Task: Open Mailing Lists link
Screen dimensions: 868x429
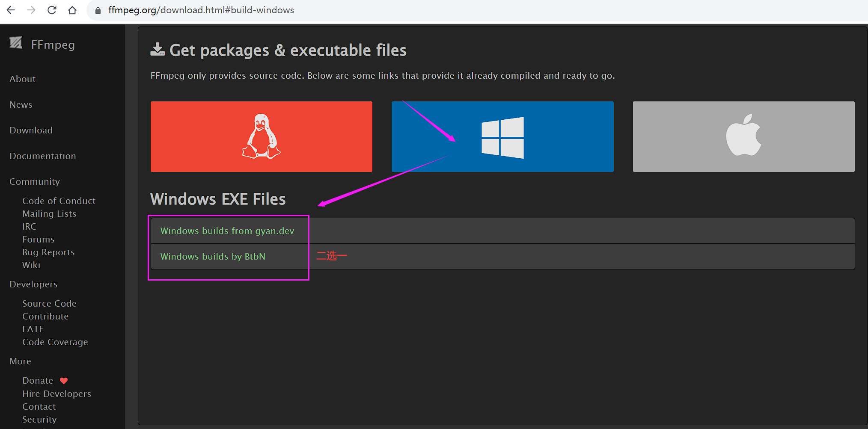Action: 49,214
